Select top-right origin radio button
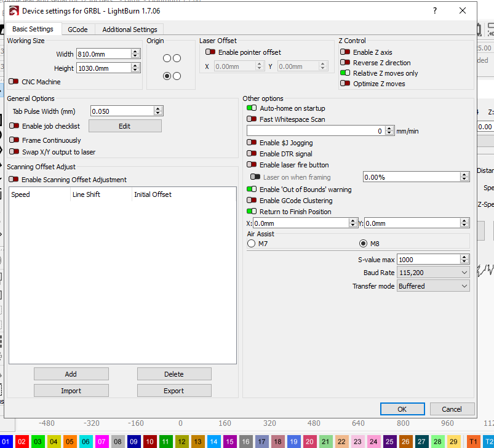Image resolution: width=494 pixels, height=448 pixels. tap(177, 58)
